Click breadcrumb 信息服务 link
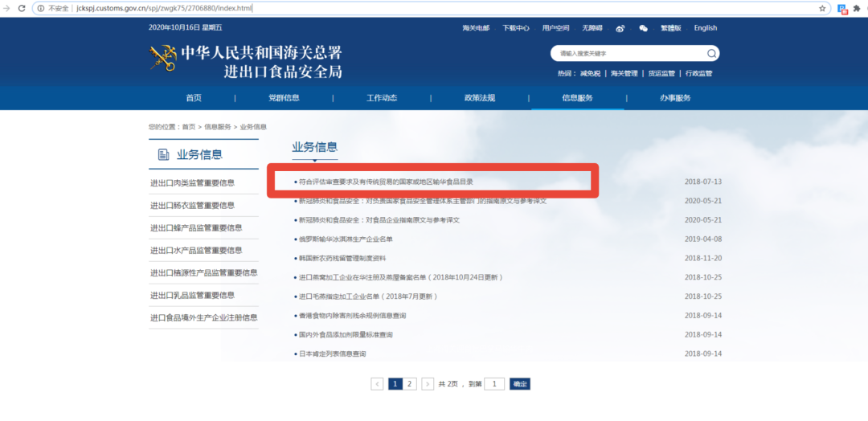 [x=218, y=127]
